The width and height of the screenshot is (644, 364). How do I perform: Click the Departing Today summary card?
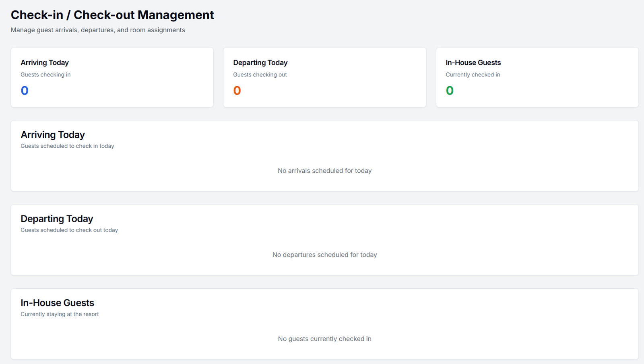pyautogui.click(x=324, y=77)
